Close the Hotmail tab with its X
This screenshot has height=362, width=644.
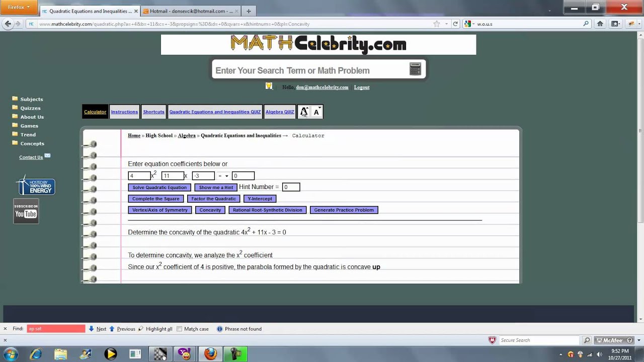(236, 11)
